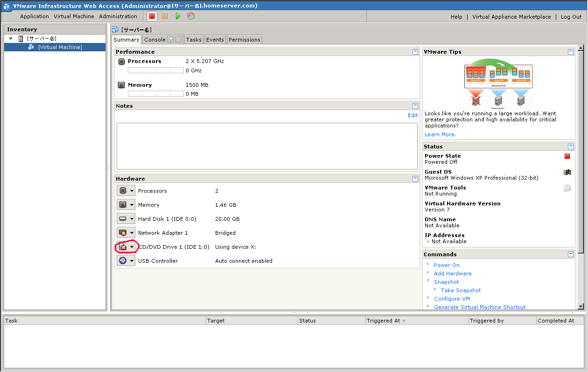
Task: Open the Network Adapter 1 dropdown arrow
Action: [131, 232]
